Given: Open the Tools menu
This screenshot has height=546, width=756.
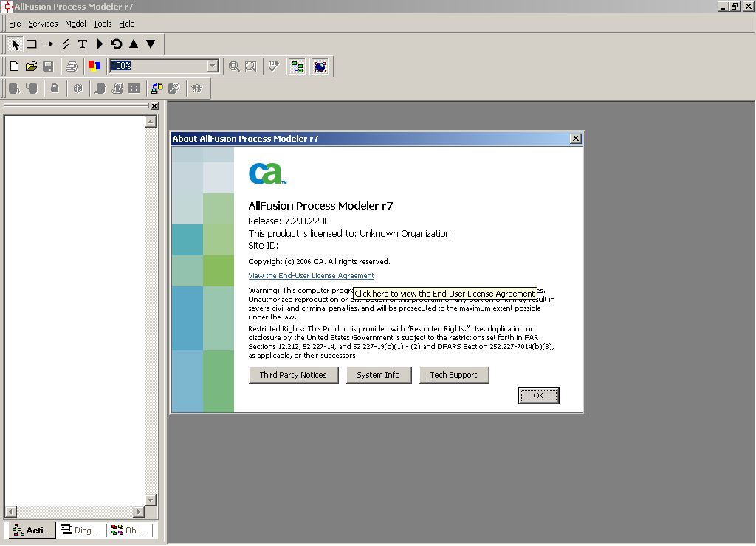Looking at the screenshot, I should [102, 24].
